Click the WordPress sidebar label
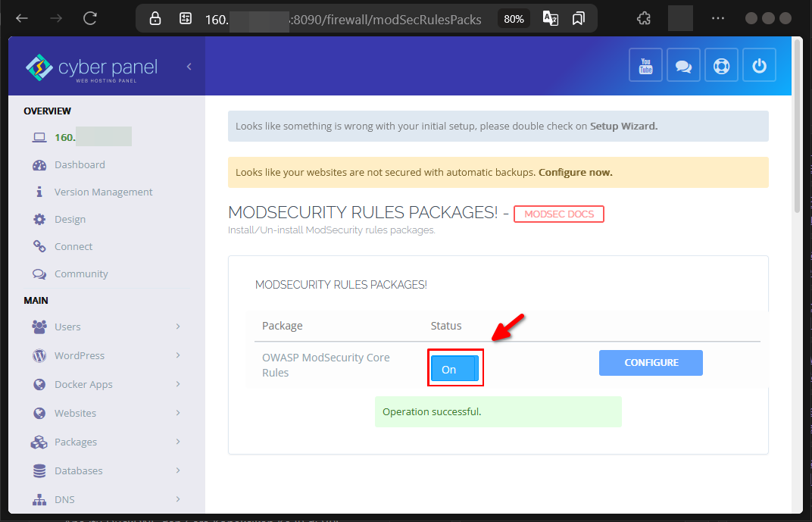 tap(80, 356)
